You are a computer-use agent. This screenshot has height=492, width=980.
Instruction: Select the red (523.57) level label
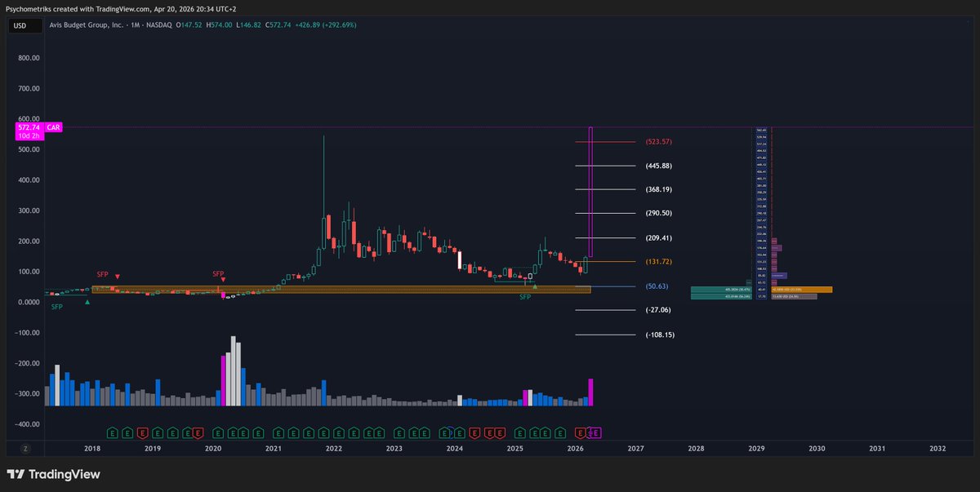[659, 142]
